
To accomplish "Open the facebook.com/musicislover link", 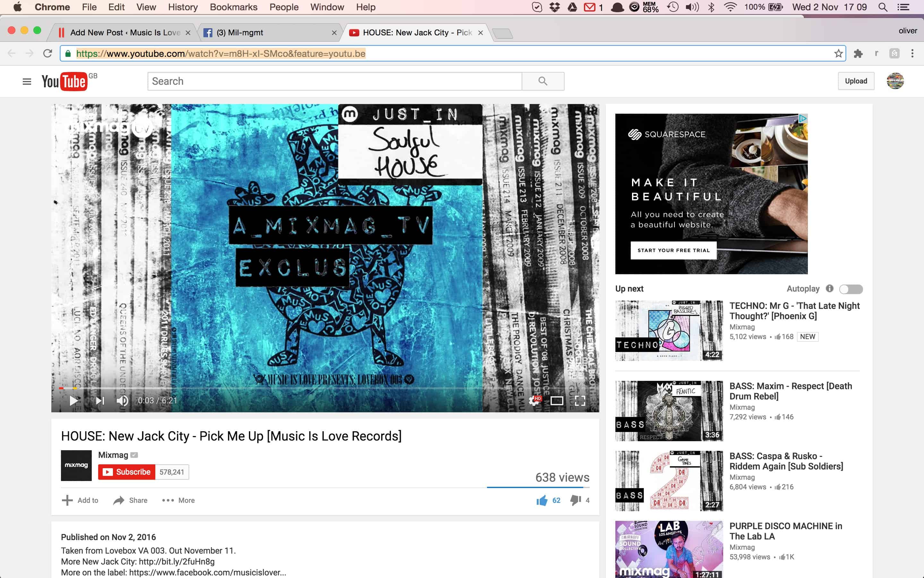I will (208, 573).
